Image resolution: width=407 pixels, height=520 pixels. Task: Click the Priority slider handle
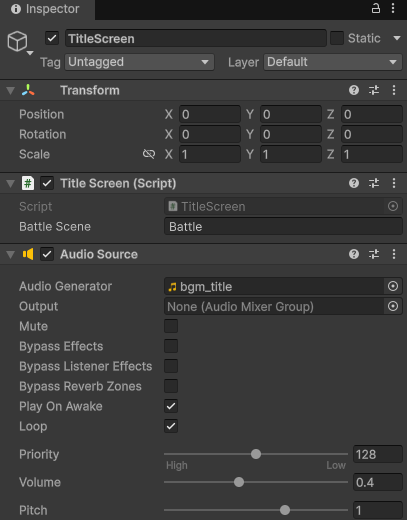256,454
